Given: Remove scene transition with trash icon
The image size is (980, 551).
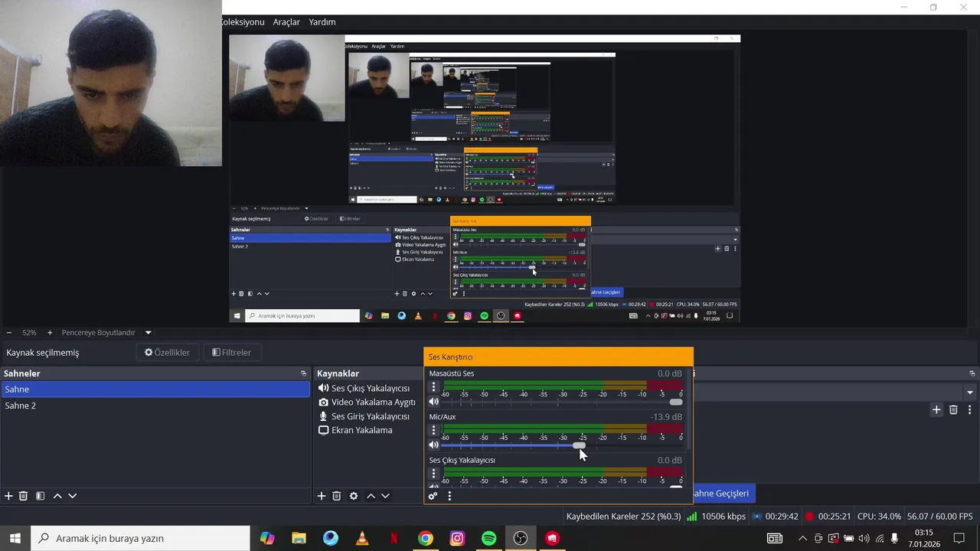Looking at the screenshot, I should [x=953, y=409].
